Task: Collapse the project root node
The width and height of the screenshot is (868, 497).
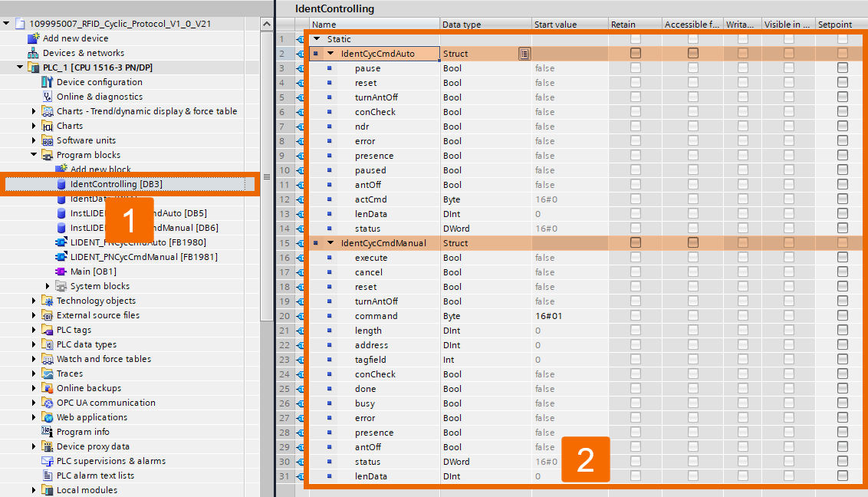Action: click(6, 23)
